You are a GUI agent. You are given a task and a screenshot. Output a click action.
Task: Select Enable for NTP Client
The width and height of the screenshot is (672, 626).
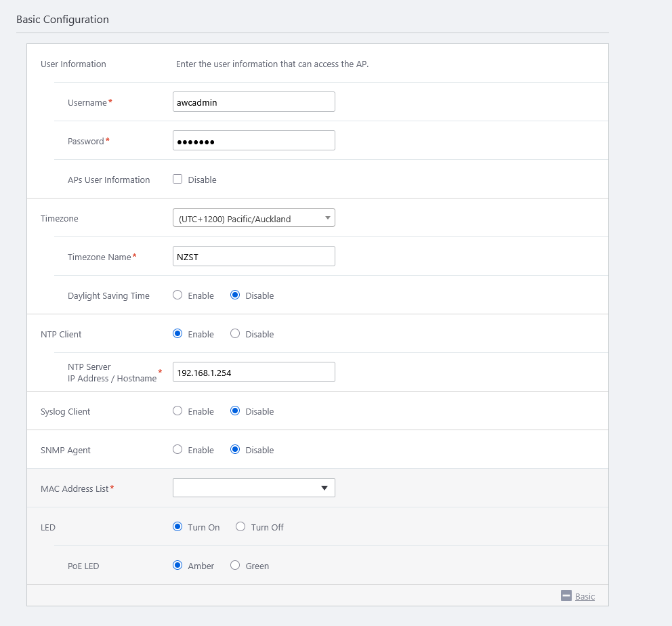[178, 334]
